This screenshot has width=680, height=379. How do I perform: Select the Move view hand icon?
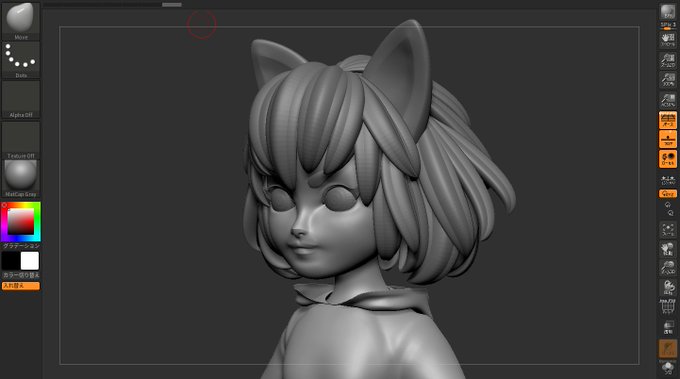click(x=668, y=249)
